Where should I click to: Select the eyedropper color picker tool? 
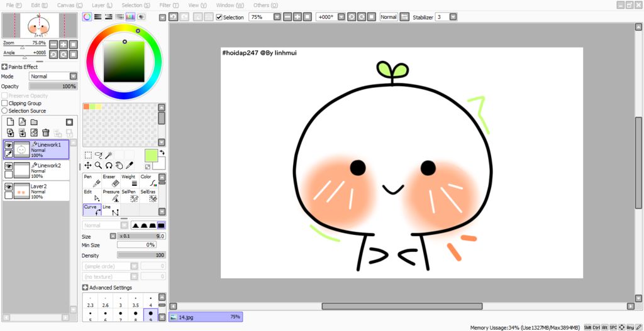130,165
